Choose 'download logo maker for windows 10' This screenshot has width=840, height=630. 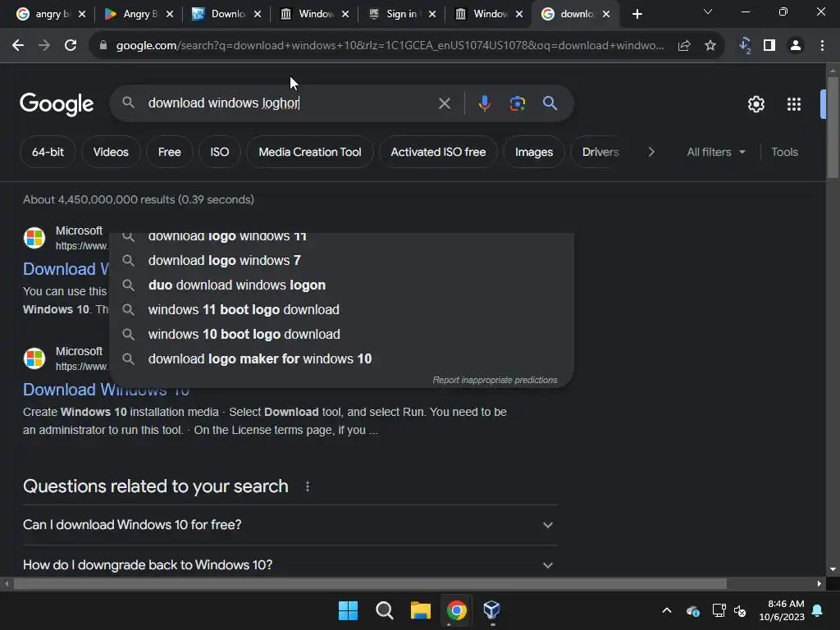[341, 359]
